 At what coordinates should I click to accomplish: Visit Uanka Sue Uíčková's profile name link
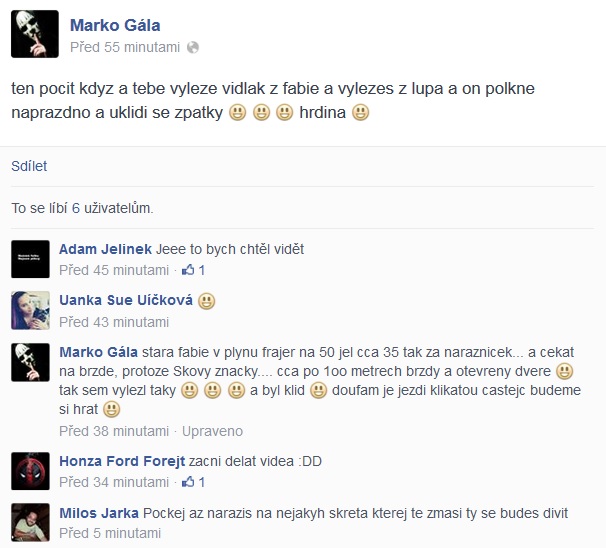[126, 300]
